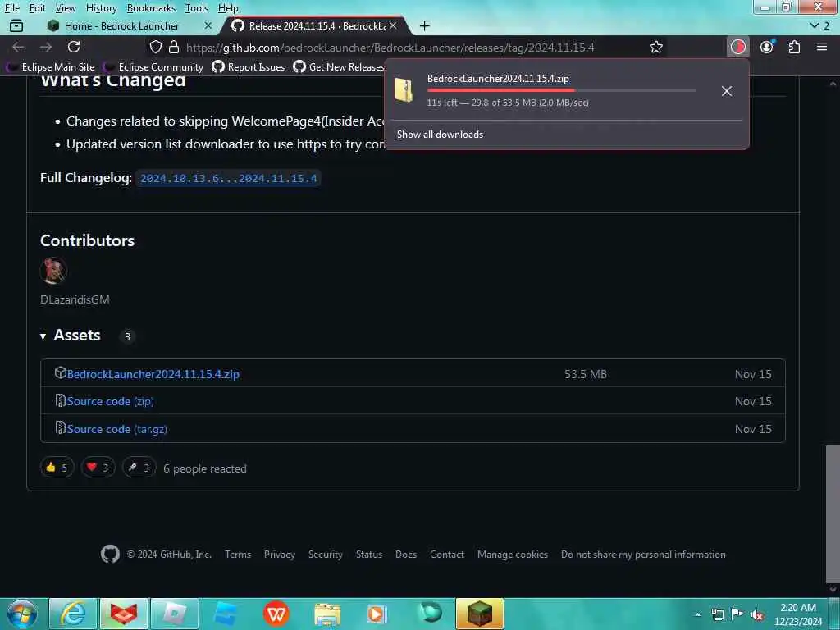Toggle the downloads panel toolbar button
This screenshot has height=630, width=840.
[738, 47]
